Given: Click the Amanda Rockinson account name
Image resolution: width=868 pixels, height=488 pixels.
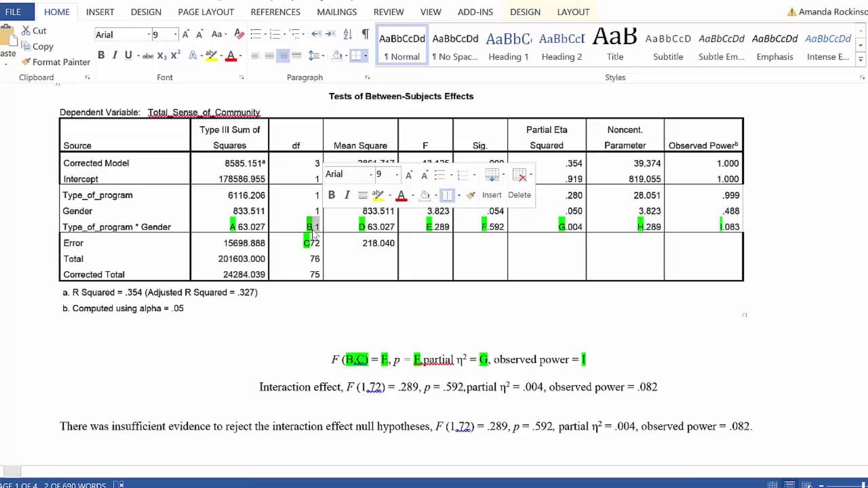Looking at the screenshot, I should (833, 12).
